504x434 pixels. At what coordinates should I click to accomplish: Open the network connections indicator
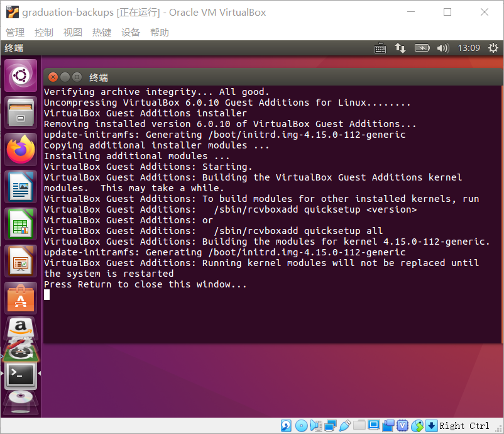(x=400, y=48)
